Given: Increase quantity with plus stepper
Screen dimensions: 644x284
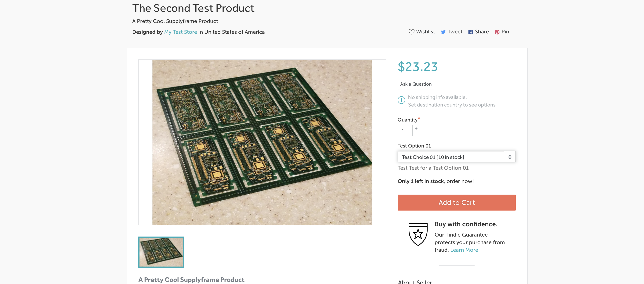Looking at the screenshot, I should (416, 128).
